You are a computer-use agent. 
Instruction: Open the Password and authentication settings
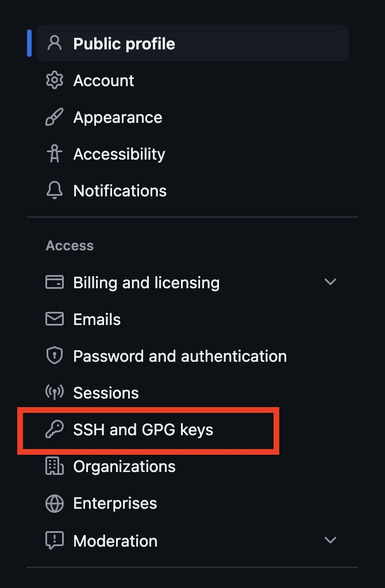pyautogui.click(x=180, y=355)
